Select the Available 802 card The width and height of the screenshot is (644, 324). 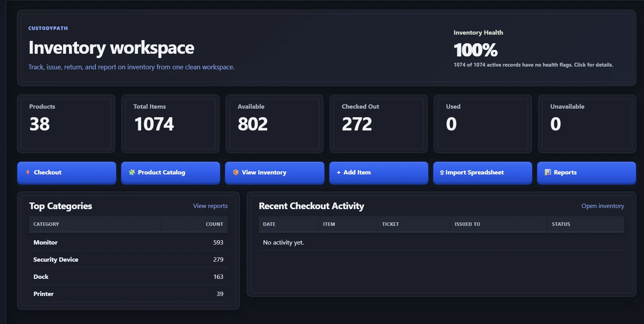(x=274, y=124)
